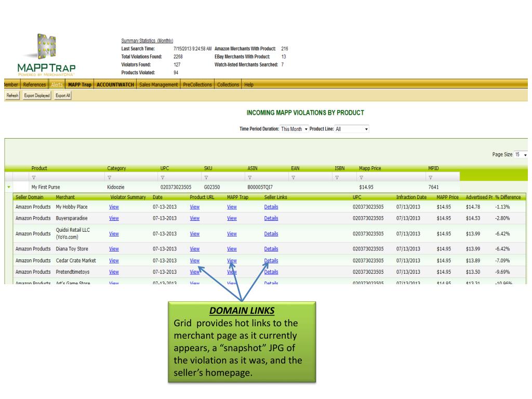Open the MPID column filter icon
This screenshot has height=399, width=532.
pos(431,178)
